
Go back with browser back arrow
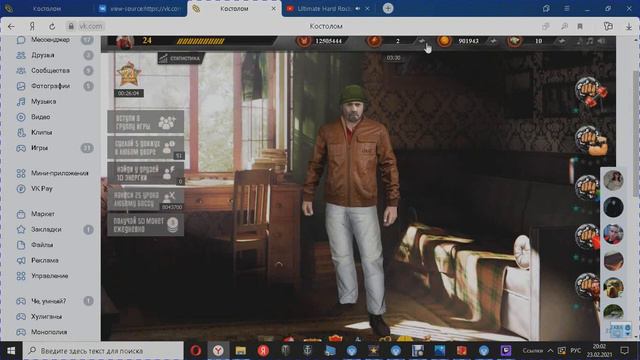(x=11, y=27)
